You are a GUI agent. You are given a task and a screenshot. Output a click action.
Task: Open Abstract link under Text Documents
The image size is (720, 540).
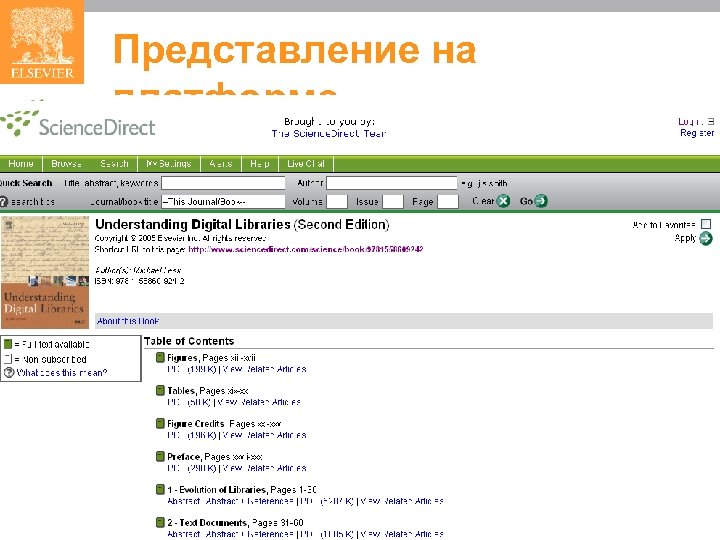[184, 534]
